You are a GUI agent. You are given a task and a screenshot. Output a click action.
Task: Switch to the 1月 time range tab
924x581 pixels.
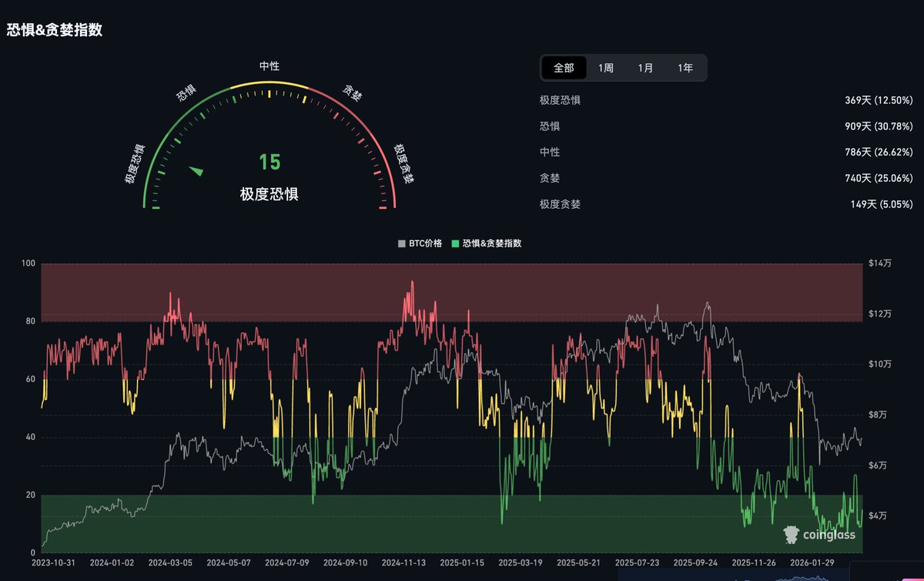pos(645,68)
